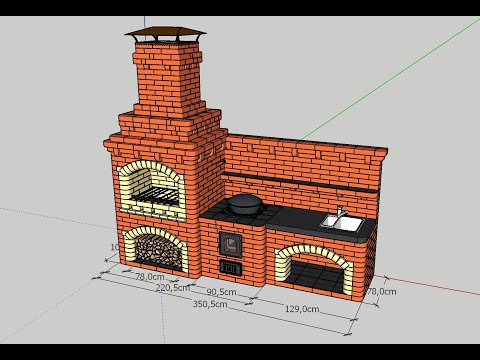Select the black cauldron on the stove
This screenshot has width=480, height=360.
coord(245,204)
